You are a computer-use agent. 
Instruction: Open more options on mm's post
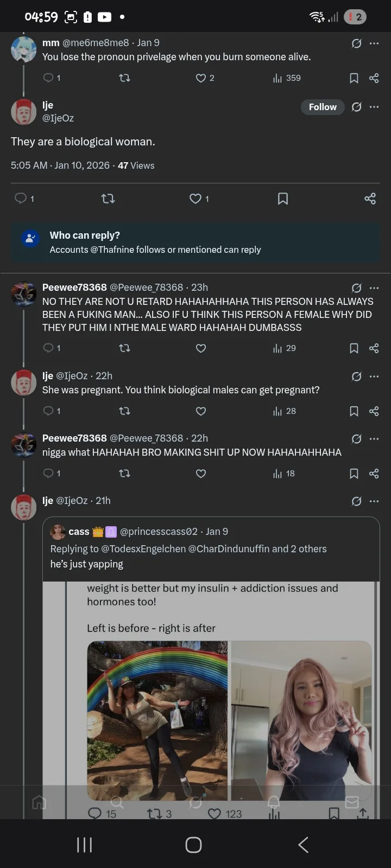(x=374, y=43)
